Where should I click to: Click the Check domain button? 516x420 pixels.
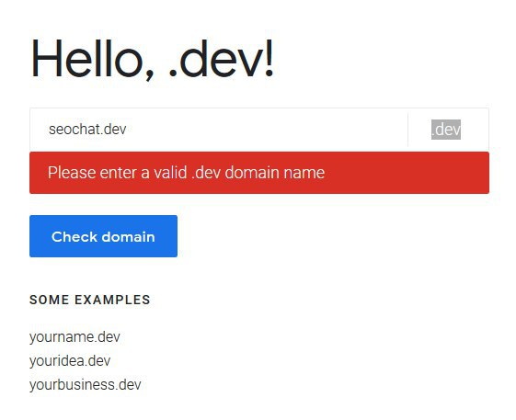pos(103,236)
